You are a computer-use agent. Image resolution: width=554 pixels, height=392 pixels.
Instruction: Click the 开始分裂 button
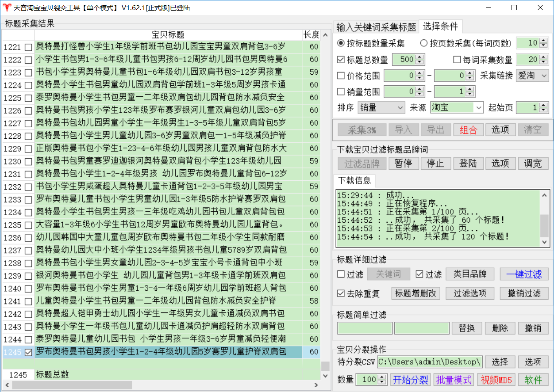[x=411, y=380]
